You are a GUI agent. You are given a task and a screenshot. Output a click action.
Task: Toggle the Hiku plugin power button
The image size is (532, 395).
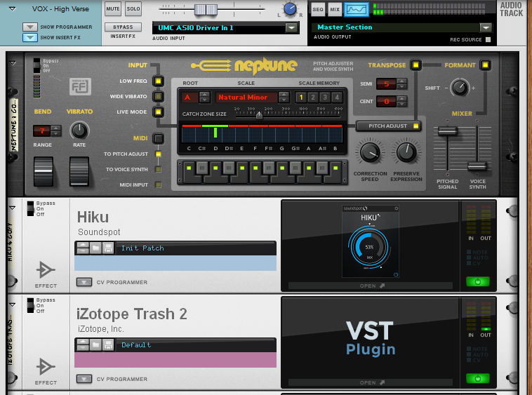[x=478, y=281]
